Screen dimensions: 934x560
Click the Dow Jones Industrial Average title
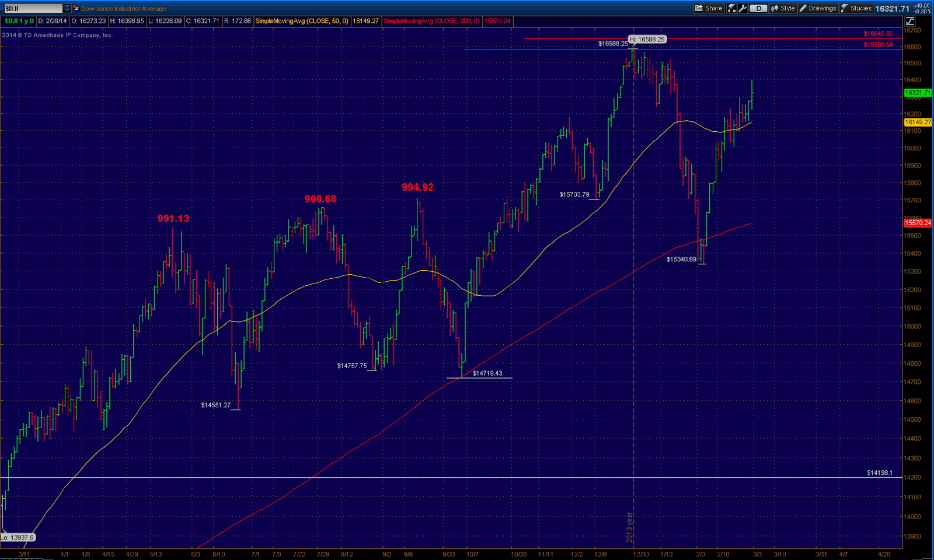pos(123,9)
